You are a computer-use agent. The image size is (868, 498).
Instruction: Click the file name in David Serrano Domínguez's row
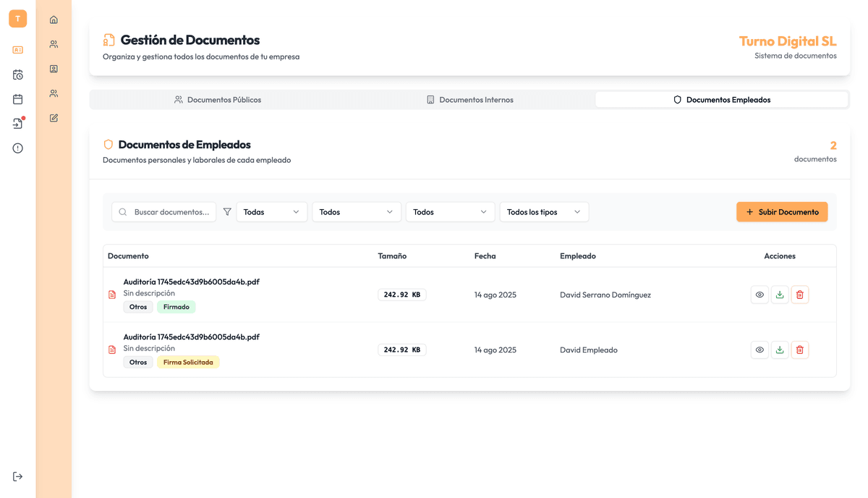coord(192,282)
